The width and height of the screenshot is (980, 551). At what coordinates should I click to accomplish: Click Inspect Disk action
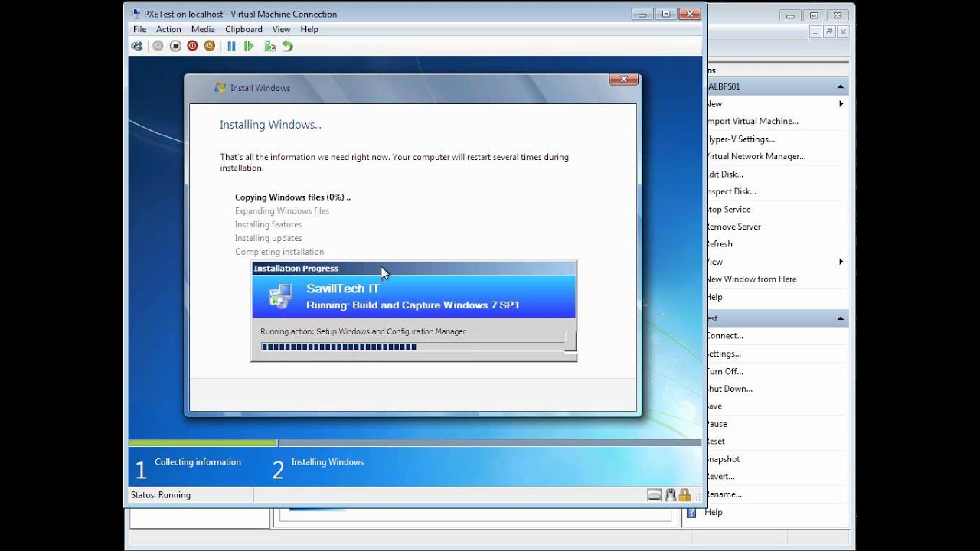coord(732,191)
